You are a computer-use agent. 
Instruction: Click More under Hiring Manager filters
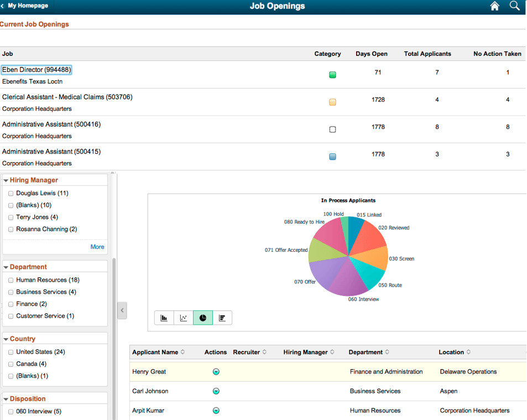97,247
